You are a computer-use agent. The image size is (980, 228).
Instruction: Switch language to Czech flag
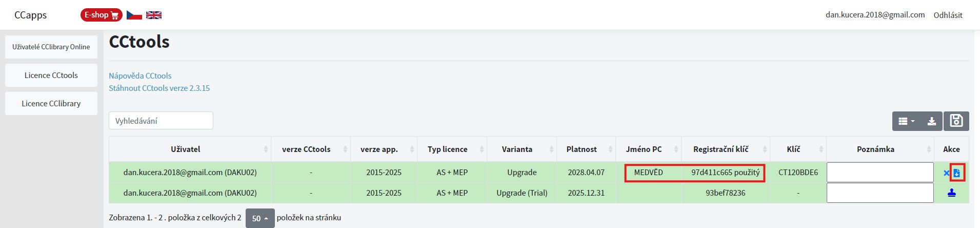(x=134, y=15)
